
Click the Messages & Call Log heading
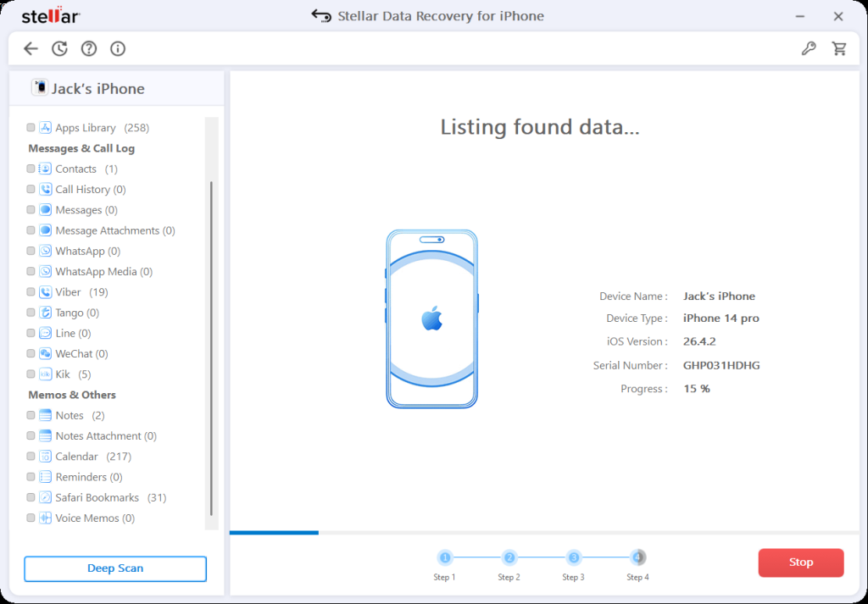pos(81,148)
